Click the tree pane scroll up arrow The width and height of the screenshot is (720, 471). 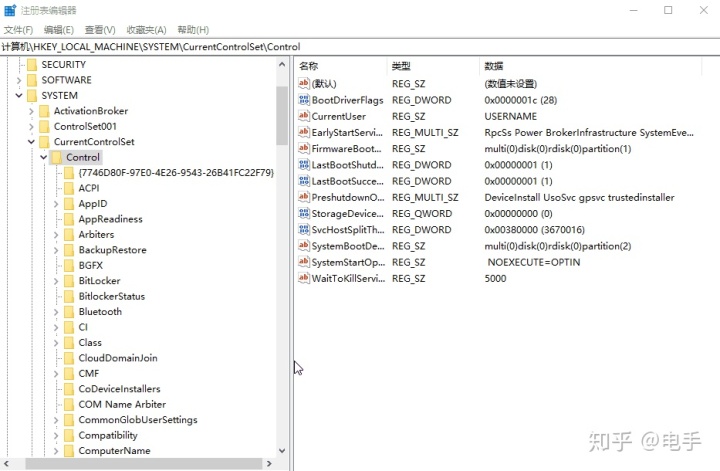282,65
